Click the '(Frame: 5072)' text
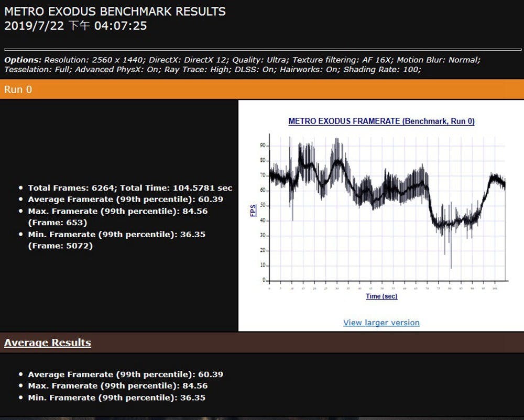The image size is (524, 420). (x=60, y=246)
